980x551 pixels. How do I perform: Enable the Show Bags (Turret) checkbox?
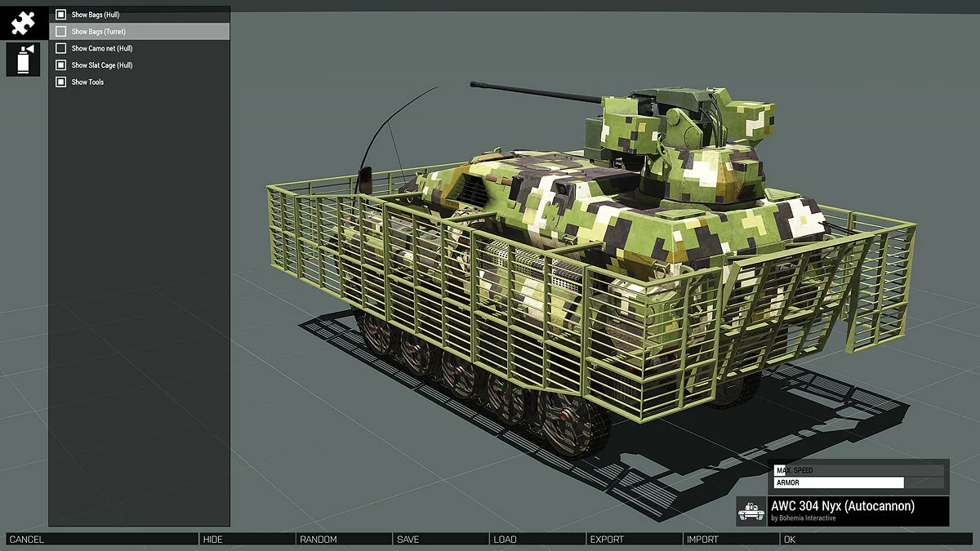pyautogui.click(x=60, y=30)
